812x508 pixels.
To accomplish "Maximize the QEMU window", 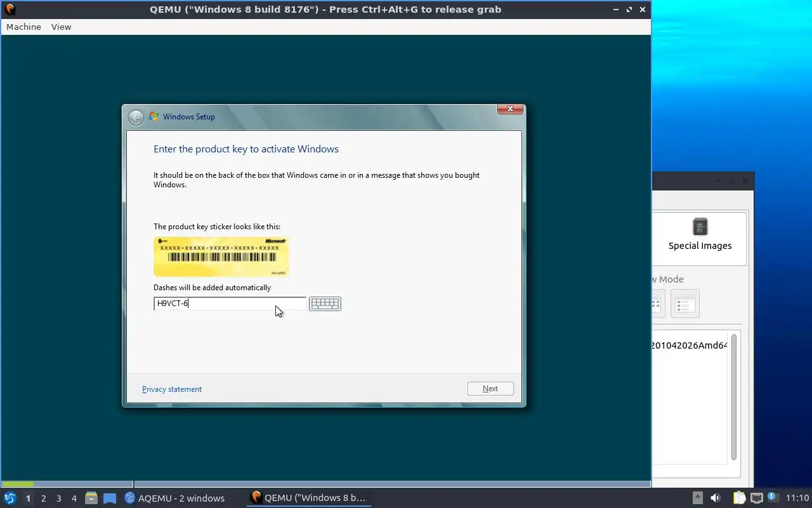I will (629, 10).
